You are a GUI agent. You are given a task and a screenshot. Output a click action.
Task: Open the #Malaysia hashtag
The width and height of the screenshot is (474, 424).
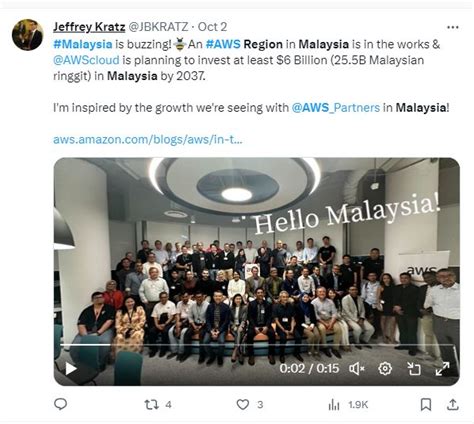[x=83, y=44]
